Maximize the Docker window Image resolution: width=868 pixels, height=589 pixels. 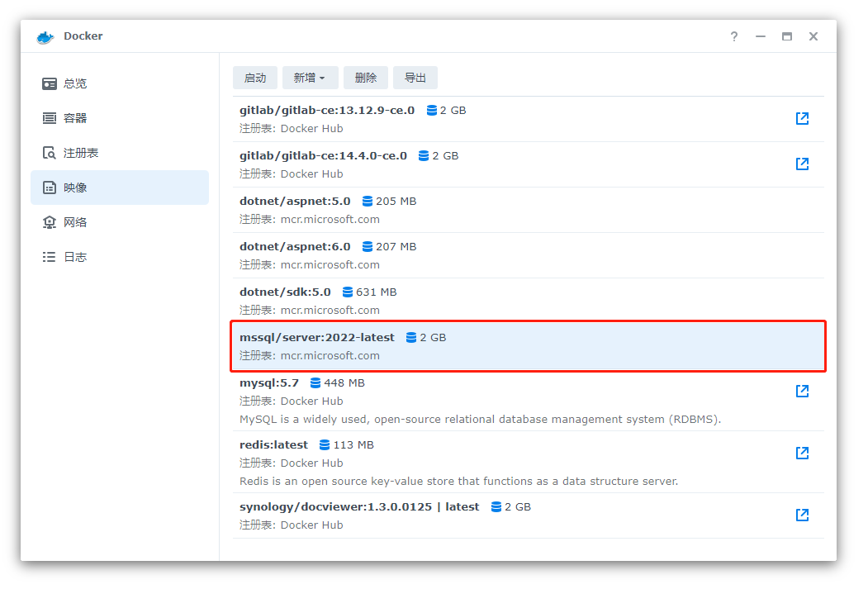click(786, 36)
